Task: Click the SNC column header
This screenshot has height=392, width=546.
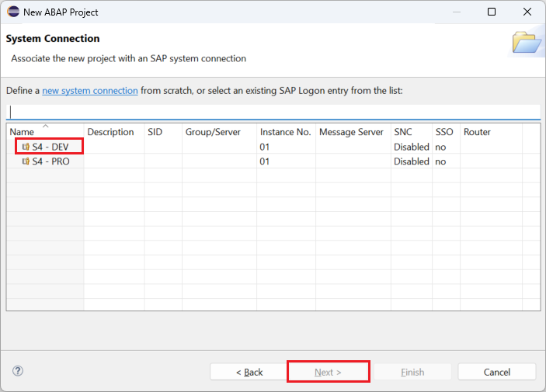Action: (403, 132)
